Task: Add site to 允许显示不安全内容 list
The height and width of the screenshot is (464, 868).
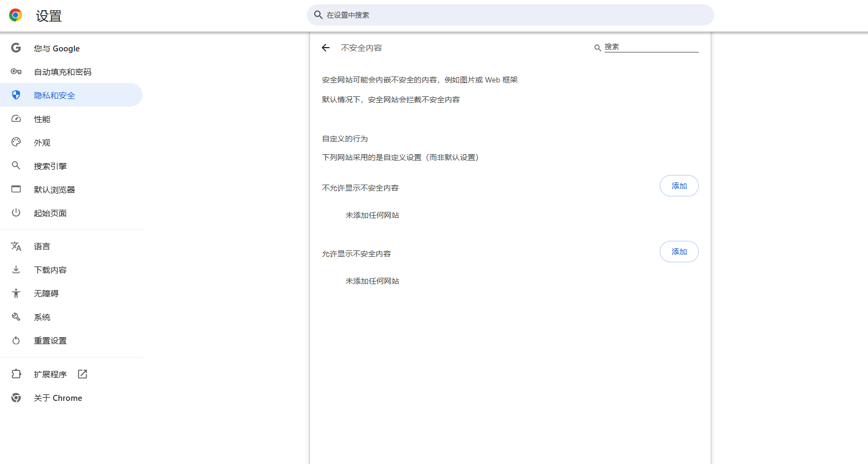Action: [x=679, y=252]
